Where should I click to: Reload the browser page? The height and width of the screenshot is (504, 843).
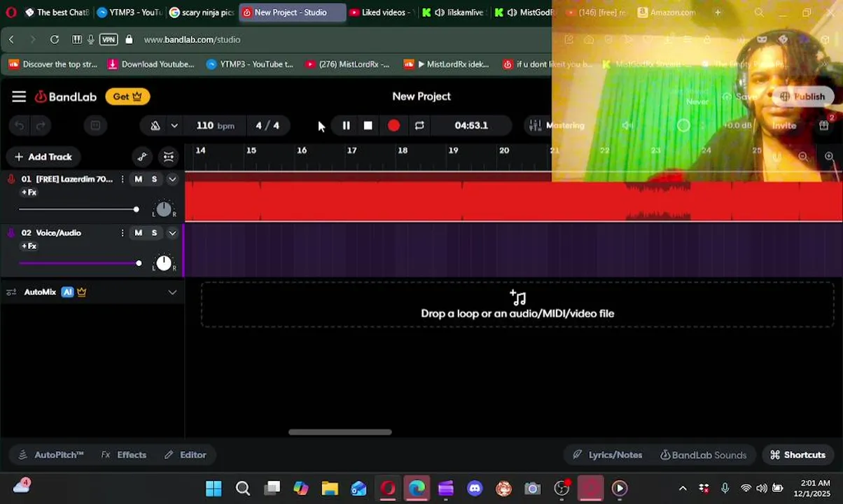pos(55,40)
